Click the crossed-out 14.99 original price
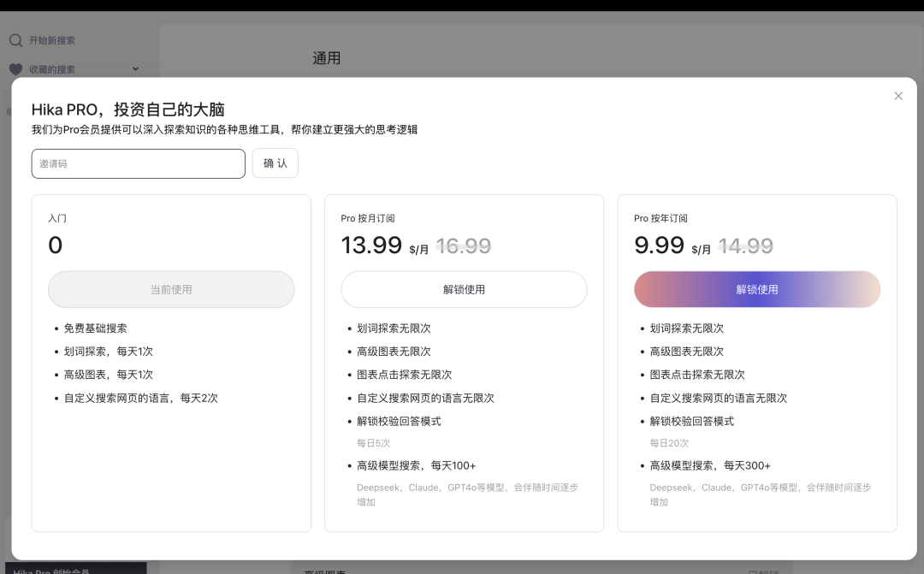This screenshot has width=924, height=574. click(745, 246)
